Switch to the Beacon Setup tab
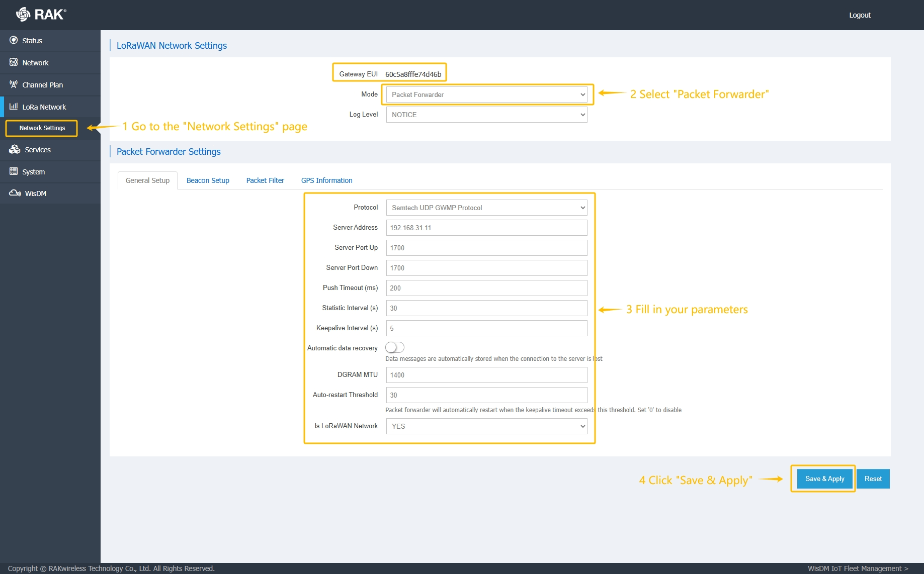924x574 pixels. coord(208,180)
